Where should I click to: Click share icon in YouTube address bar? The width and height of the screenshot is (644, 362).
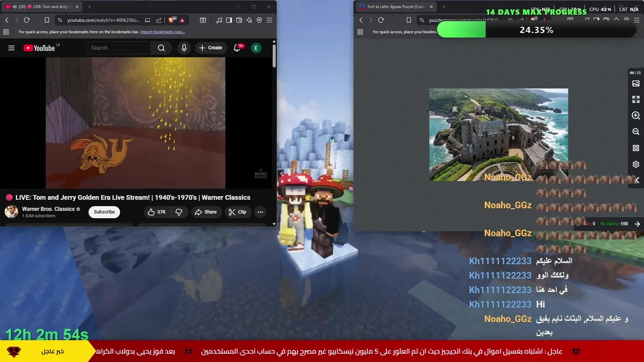[159, 20]
